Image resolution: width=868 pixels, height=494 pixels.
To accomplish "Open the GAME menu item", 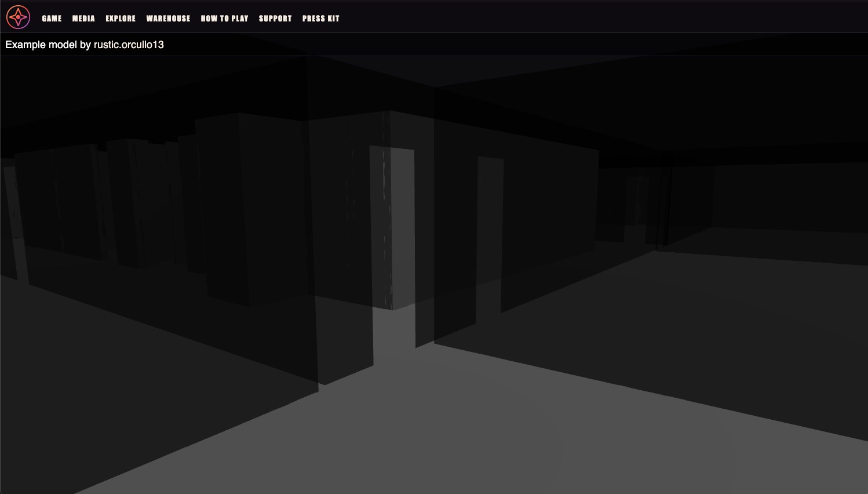I will pyautogui.click(x=52, y=19).
